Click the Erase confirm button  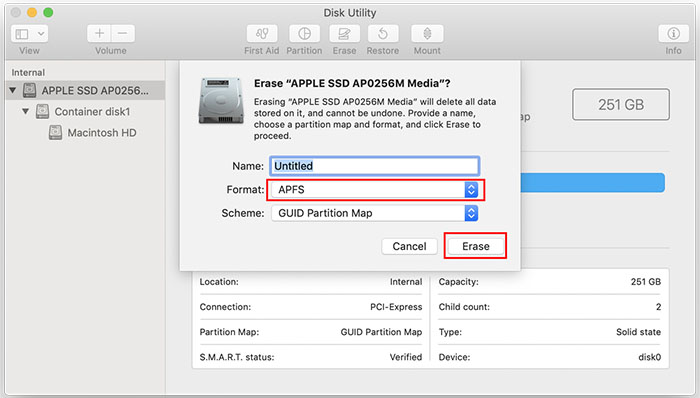pos(475,246)
